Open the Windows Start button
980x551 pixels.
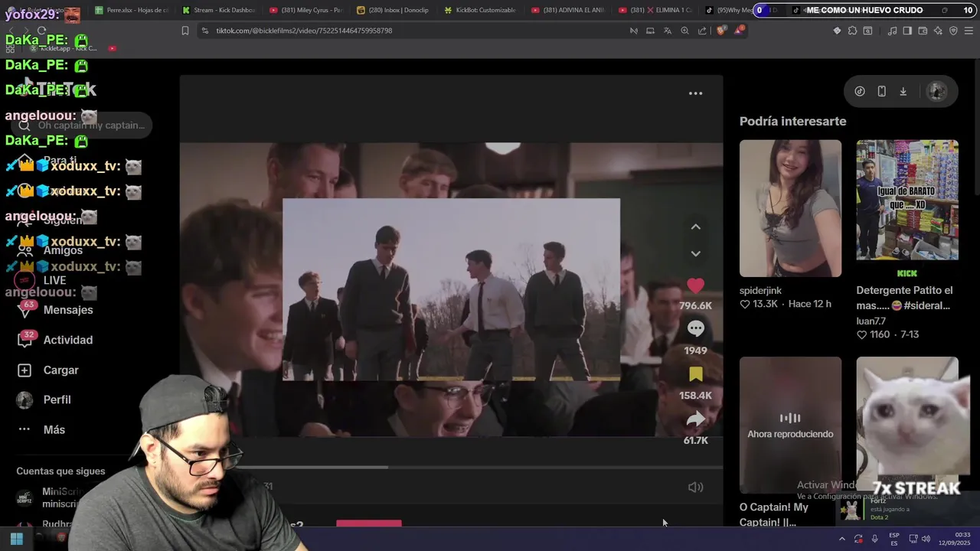16,539
